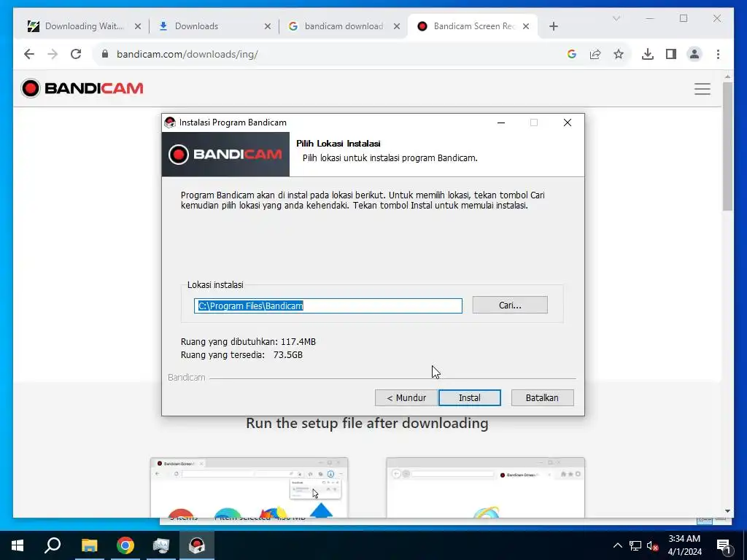Click the Google icon in address bar
The width and height of the screenshot is (747, 560).
tap(572, 54)
